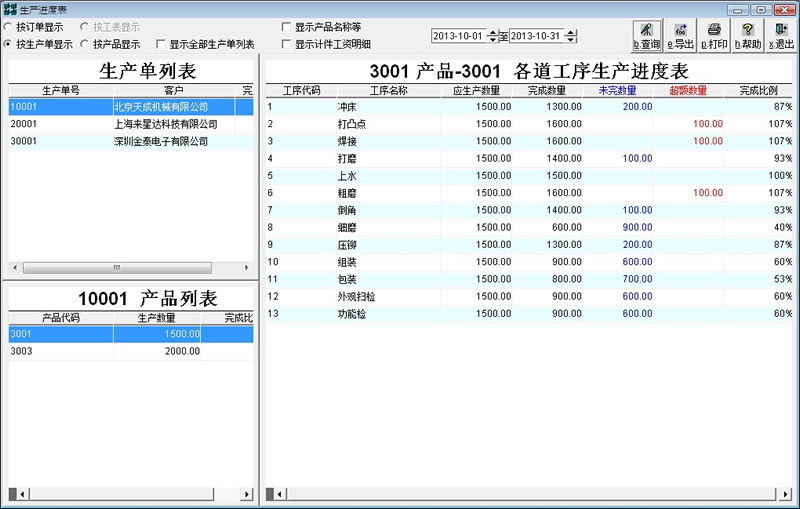Open the 帮助 help toolbar button

pyautogui.click(x=748, y=36)
